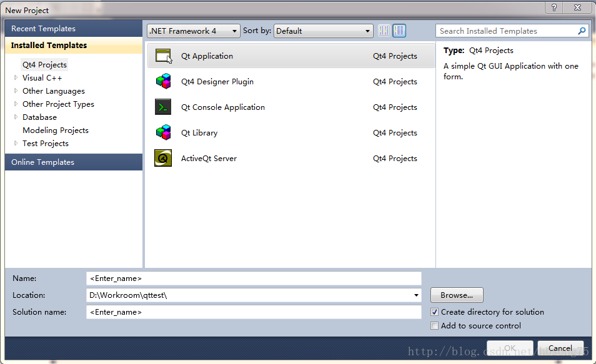Close the New Project dialog
This screenshot has width=596, height=364.
click(577, 7)
